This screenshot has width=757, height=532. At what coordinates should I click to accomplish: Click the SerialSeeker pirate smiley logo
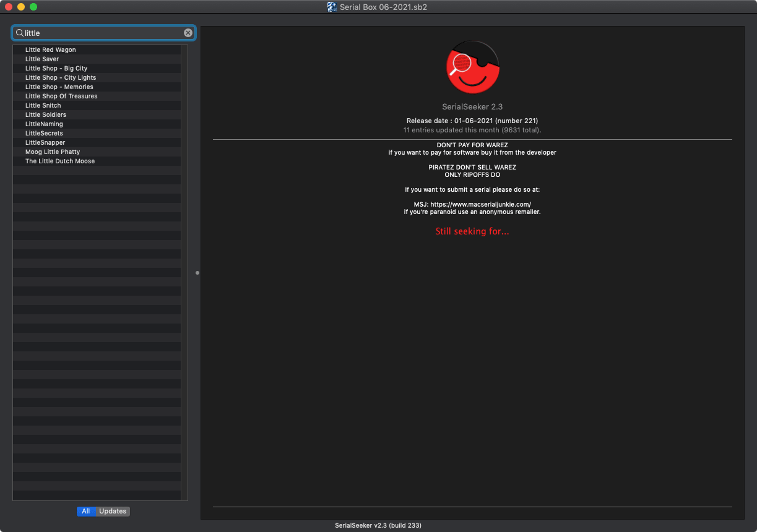472,67
